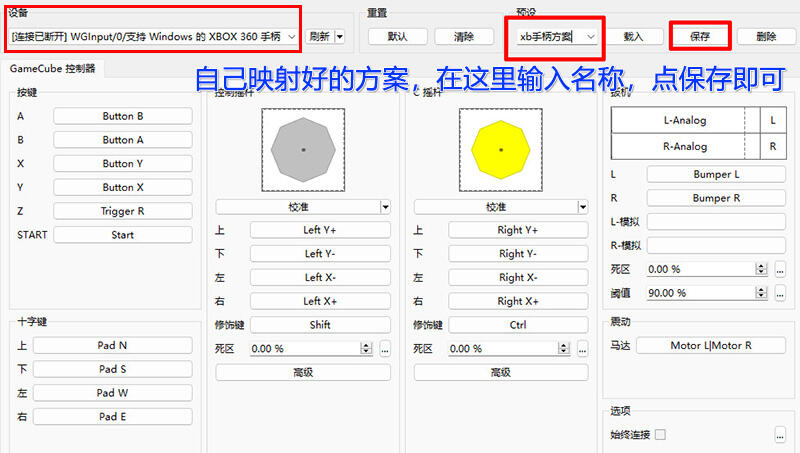
Task: Click the L-Analog trigger indicator bar
Action: coord(685,120)
